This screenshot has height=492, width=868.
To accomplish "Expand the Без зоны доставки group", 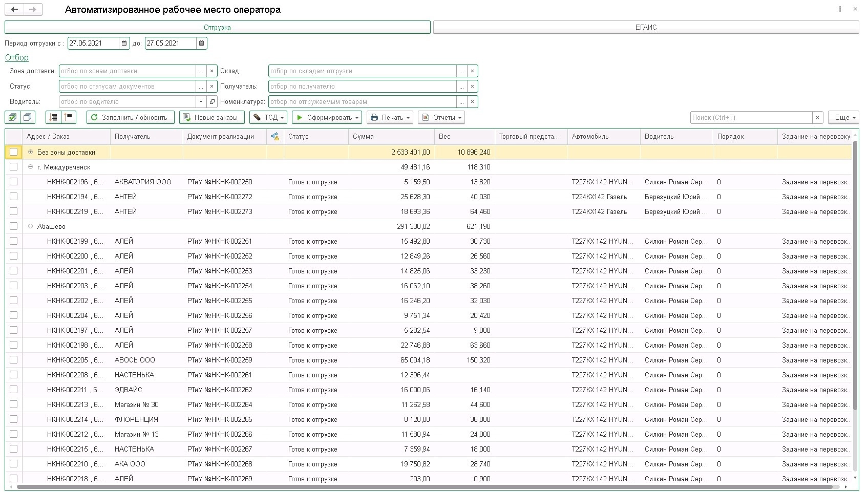I will pyautogui.click(x=31, y=152).
